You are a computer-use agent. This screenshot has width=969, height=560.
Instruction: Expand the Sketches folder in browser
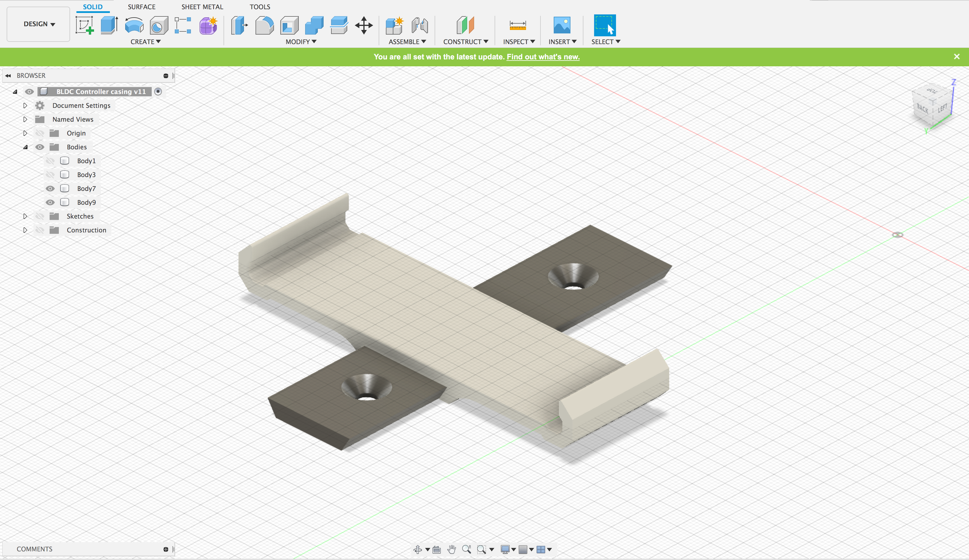25,216
